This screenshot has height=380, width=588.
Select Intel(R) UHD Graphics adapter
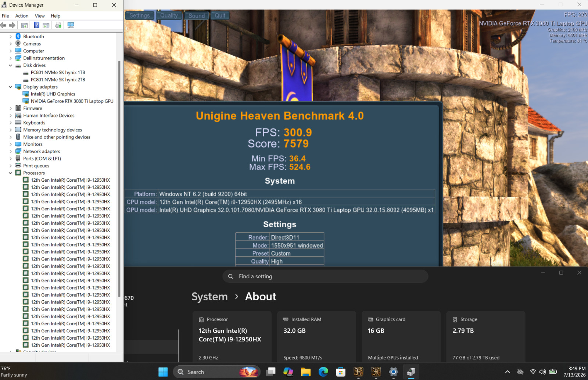[53, 94]
